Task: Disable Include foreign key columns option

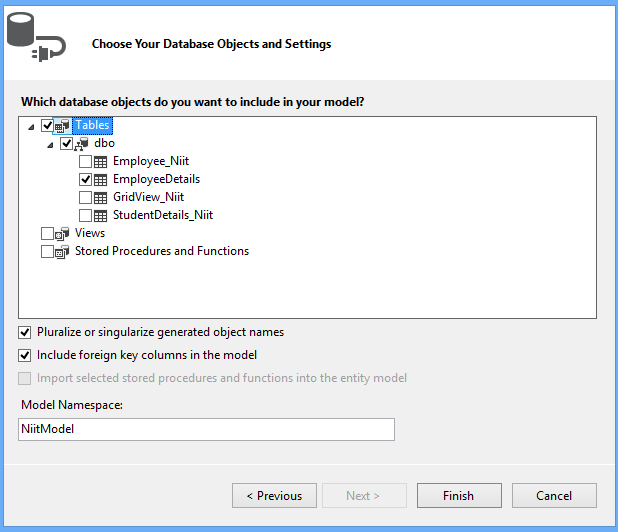Action: pyautogui.click(x=25, y=355)
